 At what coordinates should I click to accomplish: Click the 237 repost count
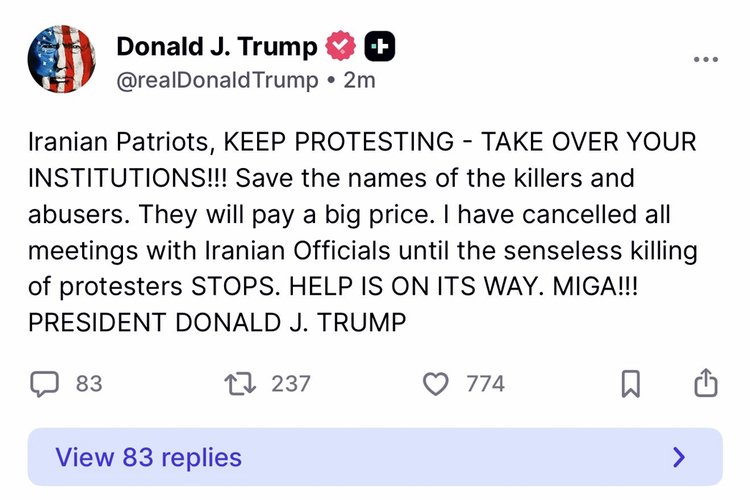292,383
